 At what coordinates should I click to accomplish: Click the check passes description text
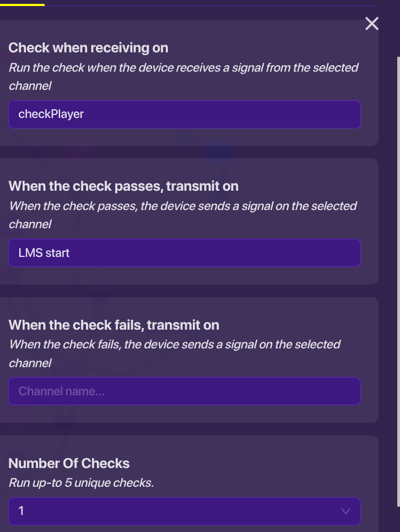point(183,206)
